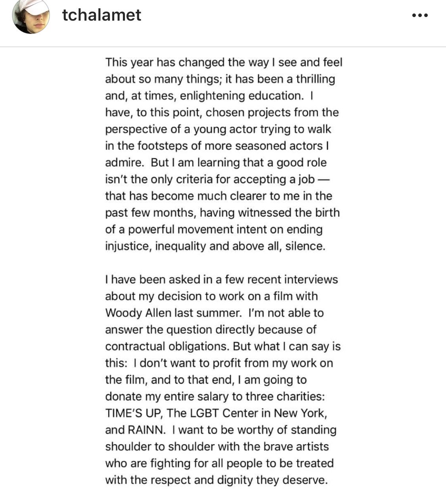Click the line 'donate my entire salary to three charities:'
446x504 pixels.
point(215,396)
